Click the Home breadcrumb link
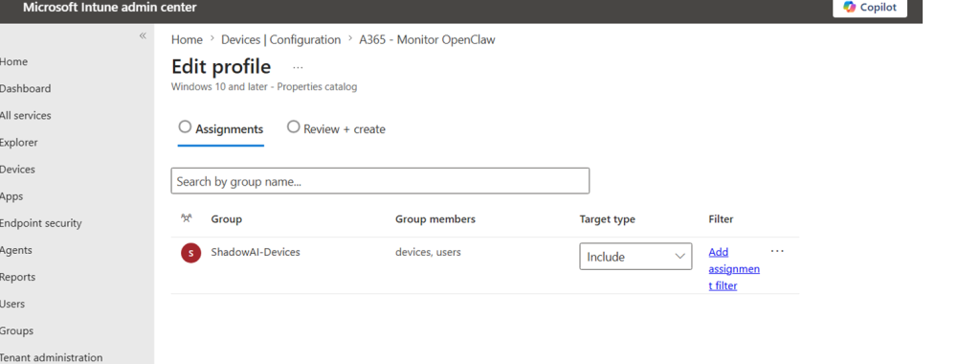Image resolution: width=980 pixels, height=364 pixels. point(187,40)
